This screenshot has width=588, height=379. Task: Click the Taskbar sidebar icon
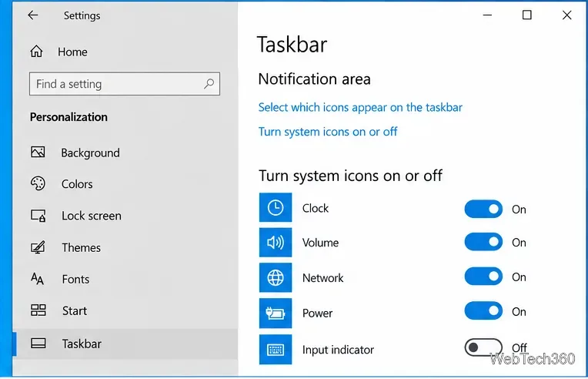(38, 344)
